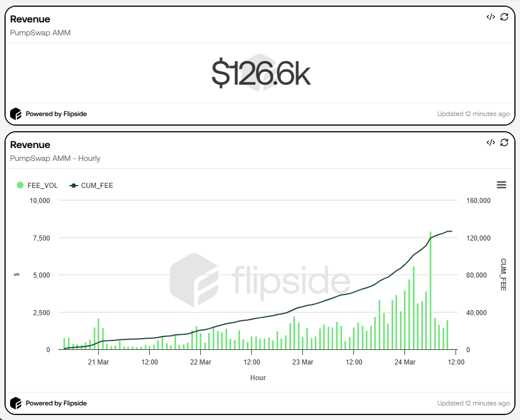Open the chart's hamburger export menu
Viewport: 520px width, 420px height.
(x=501, y=184)
